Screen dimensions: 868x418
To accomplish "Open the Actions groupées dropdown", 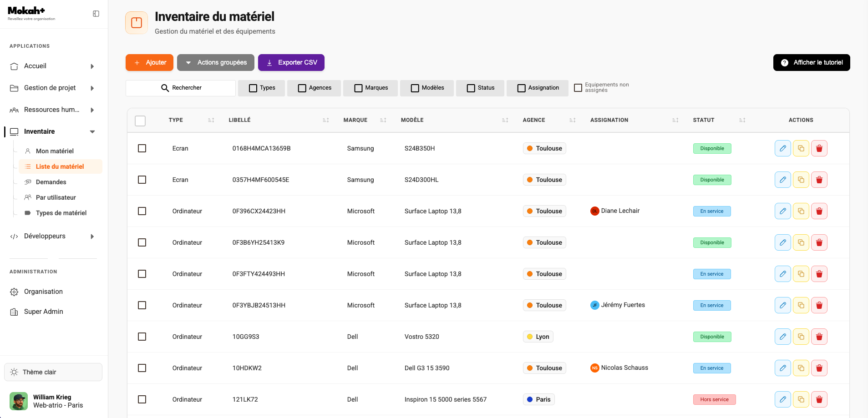I will click(216, 63).
